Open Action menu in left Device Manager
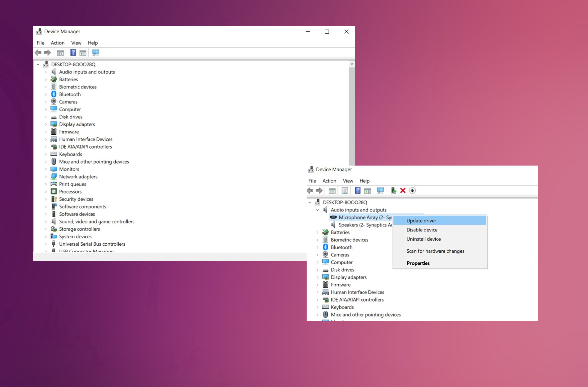 58,43
